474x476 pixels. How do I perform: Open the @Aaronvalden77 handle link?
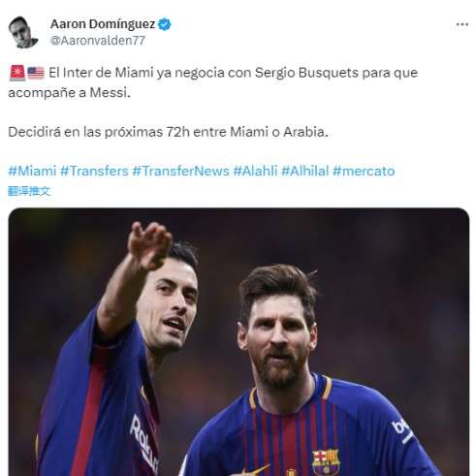pos(98,41)
